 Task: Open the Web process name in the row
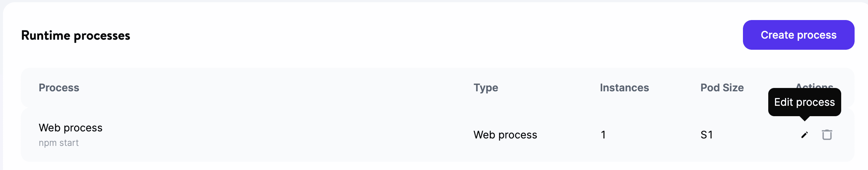70,128
